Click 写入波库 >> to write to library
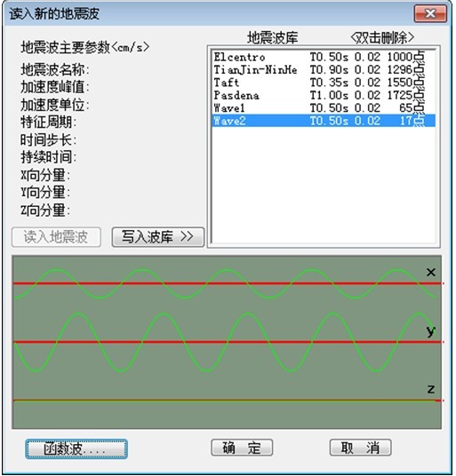This screenshot has width=456, height=476. [157, 237]
